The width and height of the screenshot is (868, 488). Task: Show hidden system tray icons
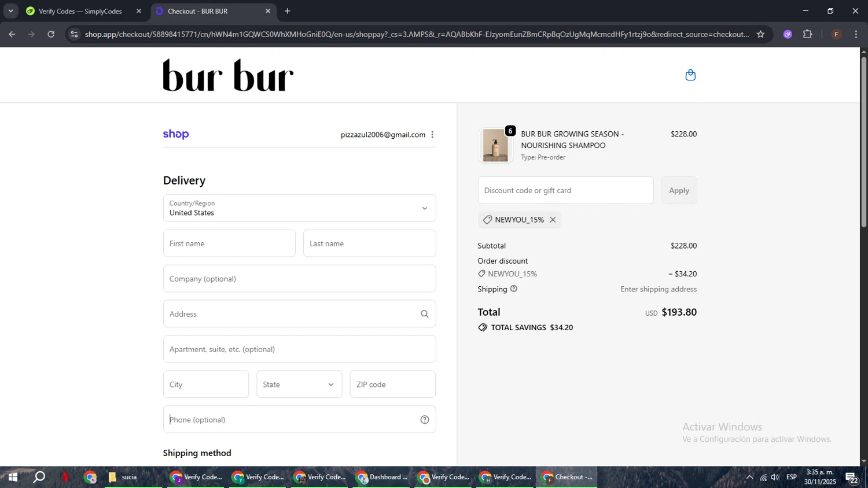pos(749,477)
